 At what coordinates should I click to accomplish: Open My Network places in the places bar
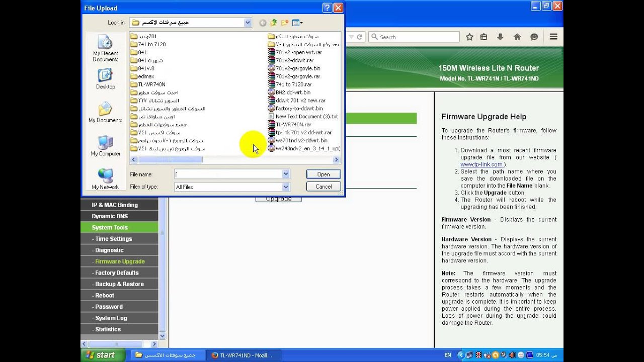click(x=106, y=179)
